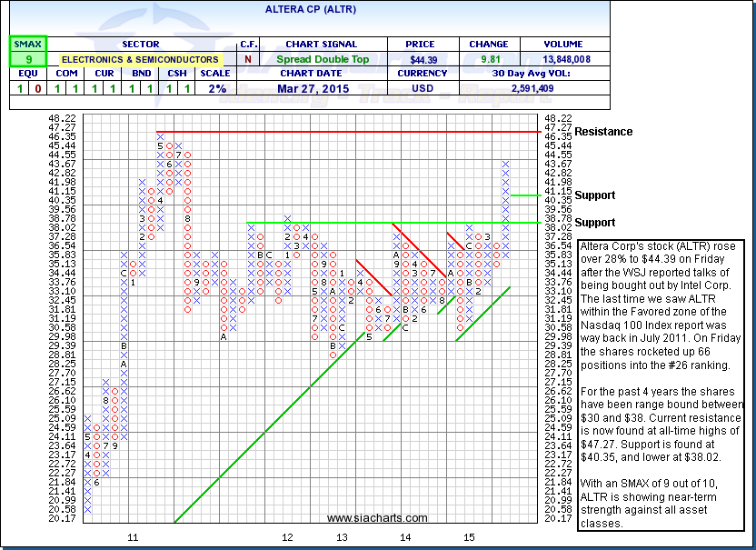This screenshot has height=550, width=756.
Task: Click the C.F. value N
Action: 248,59
